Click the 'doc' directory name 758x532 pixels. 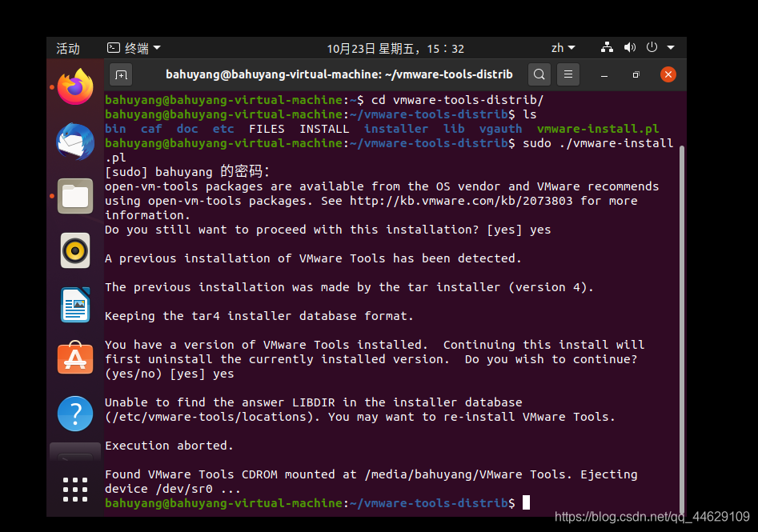point(187,129)
